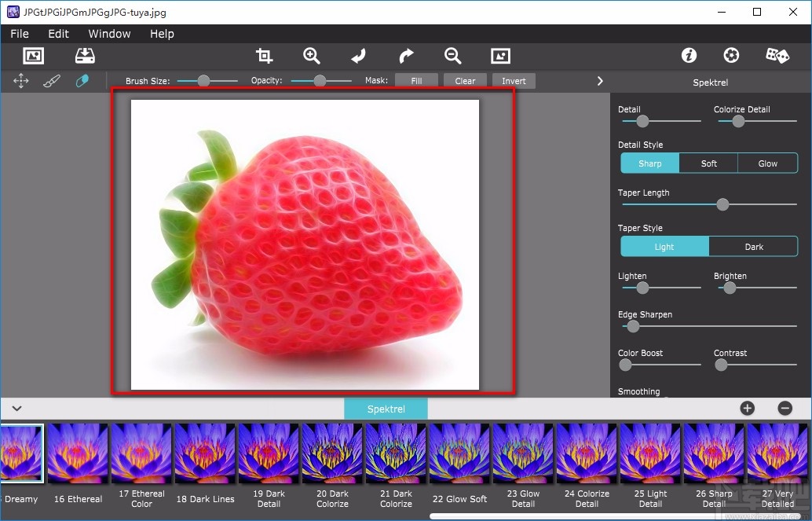Click the Invert mask button

click(514, 81)
